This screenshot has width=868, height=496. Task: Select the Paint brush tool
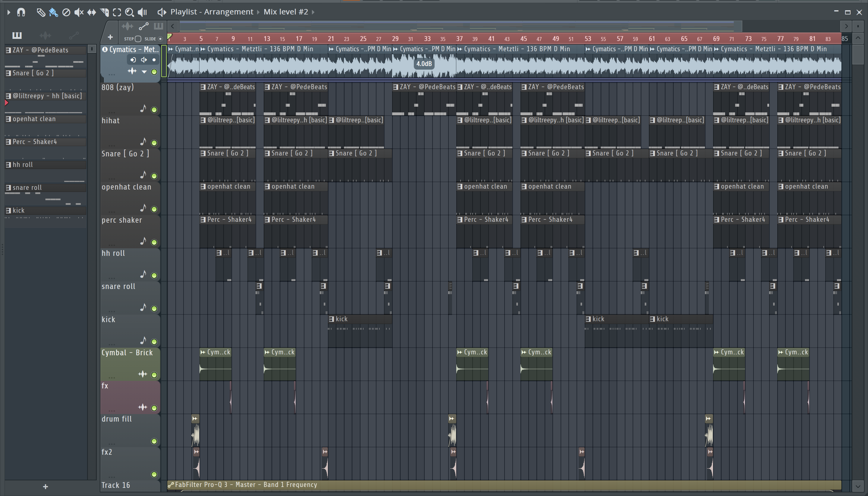coord(53,13)
